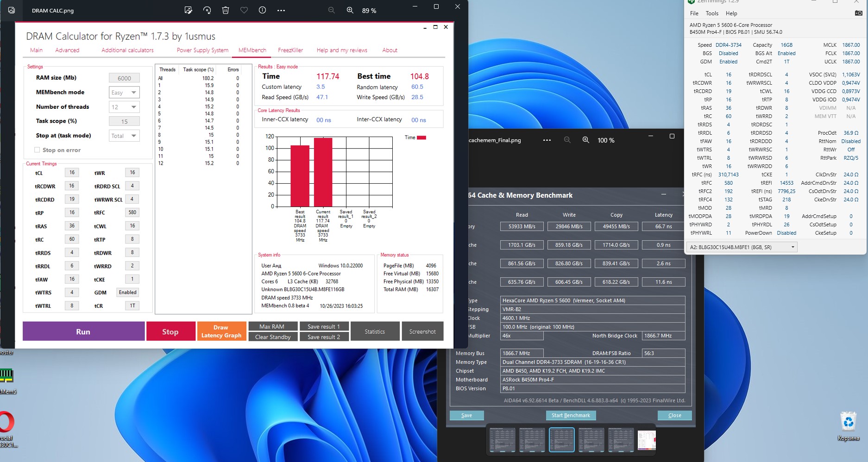Click the Task scope (%) field
This screenshot has height=462, width=868.
[124, 121]
